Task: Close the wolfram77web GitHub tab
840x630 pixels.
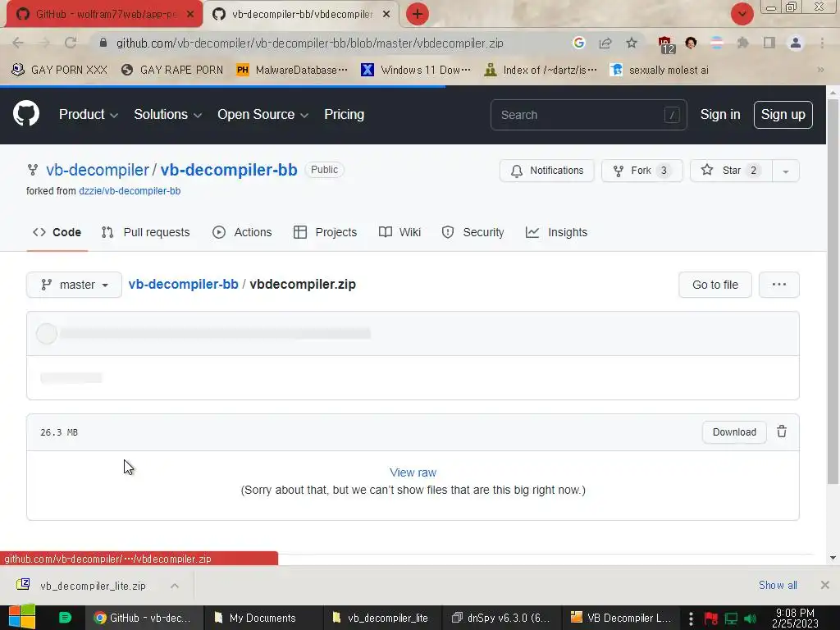Action: point(190,14)
